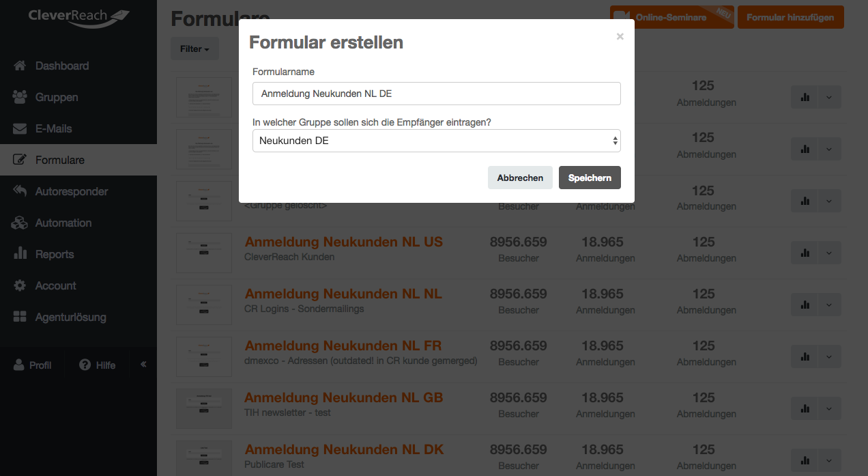Expand options for Neukunden NL GB row
868x476 pixels.
pyautogui.click(x=830, y=408)
